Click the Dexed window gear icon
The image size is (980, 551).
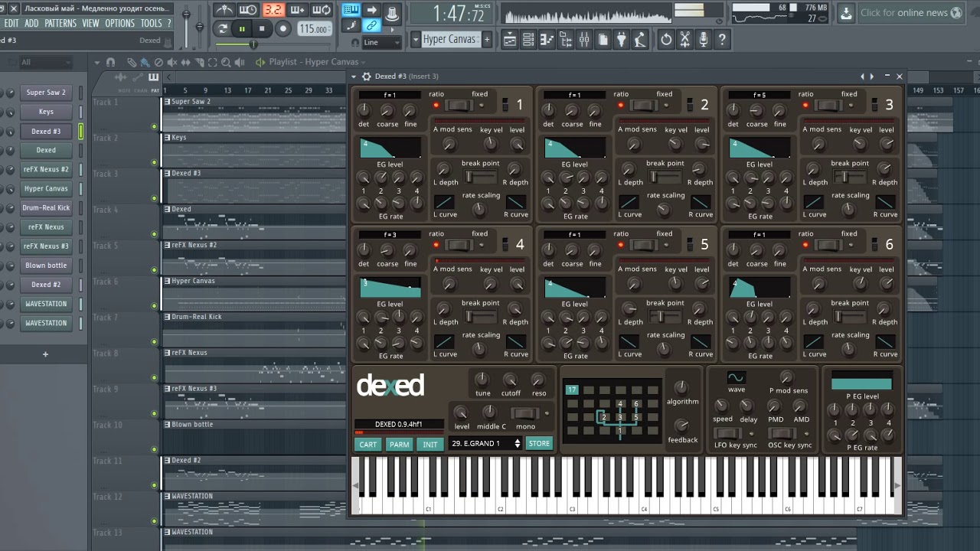367,77
